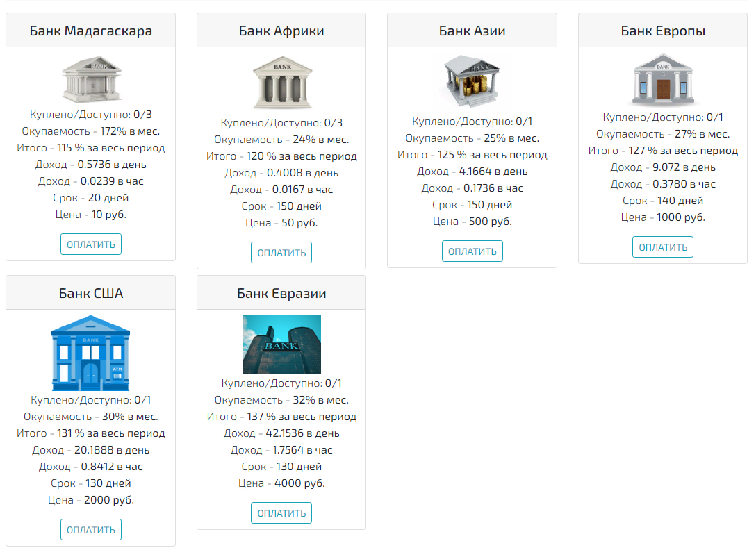Click 'Доход - 4.1664 в день'
756x557 pixels.
(472, 172)
